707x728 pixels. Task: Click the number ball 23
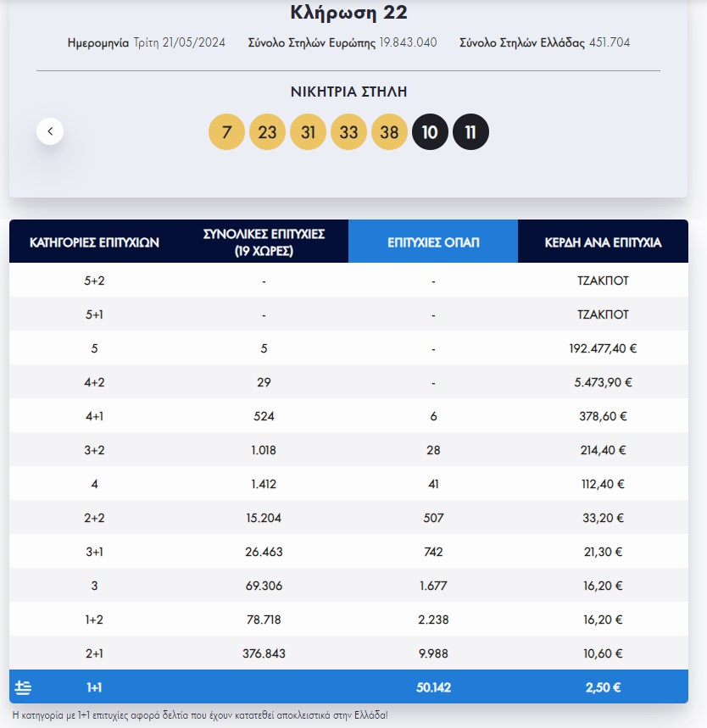click(x=267, y=131)
